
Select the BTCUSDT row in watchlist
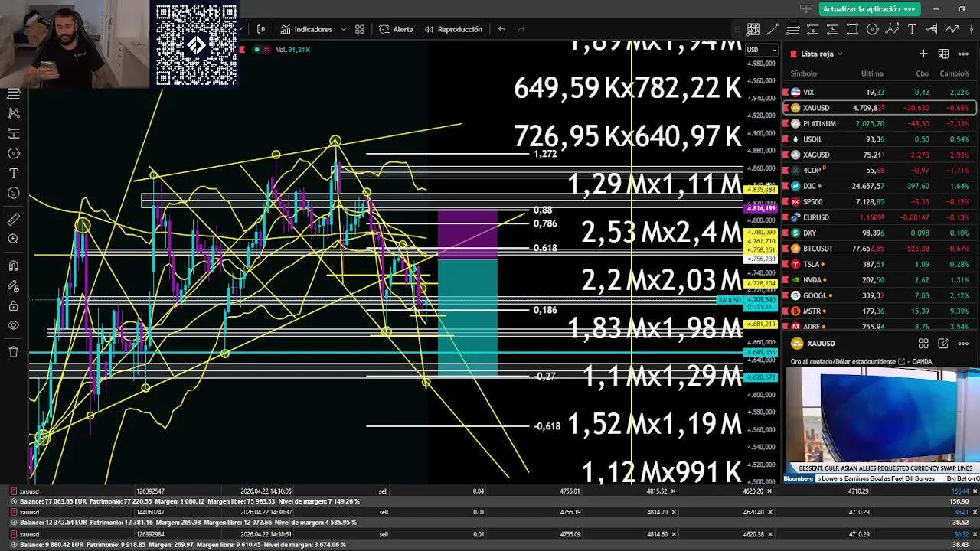tap(879, 249)
